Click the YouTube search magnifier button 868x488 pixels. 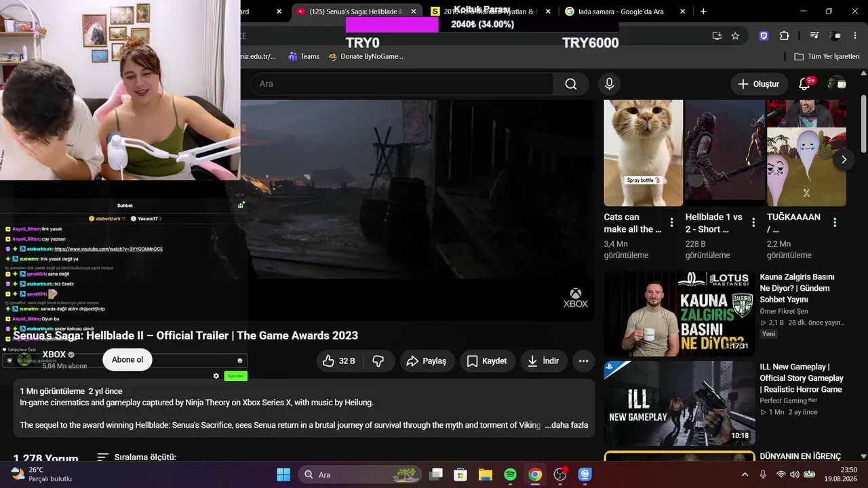(571, 84)
